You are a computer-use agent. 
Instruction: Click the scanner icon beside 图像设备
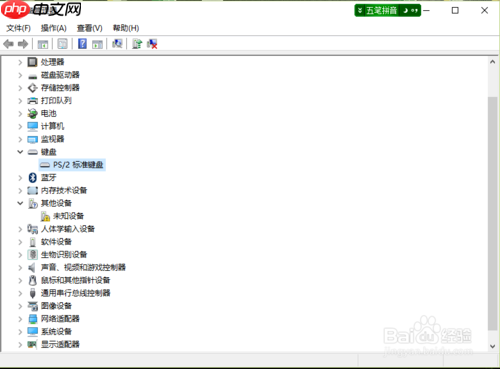click(32, 306)
